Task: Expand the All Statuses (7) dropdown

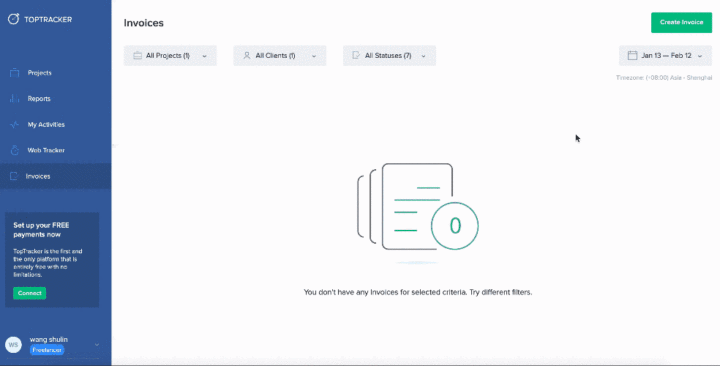Action: (x=389, y=56)
